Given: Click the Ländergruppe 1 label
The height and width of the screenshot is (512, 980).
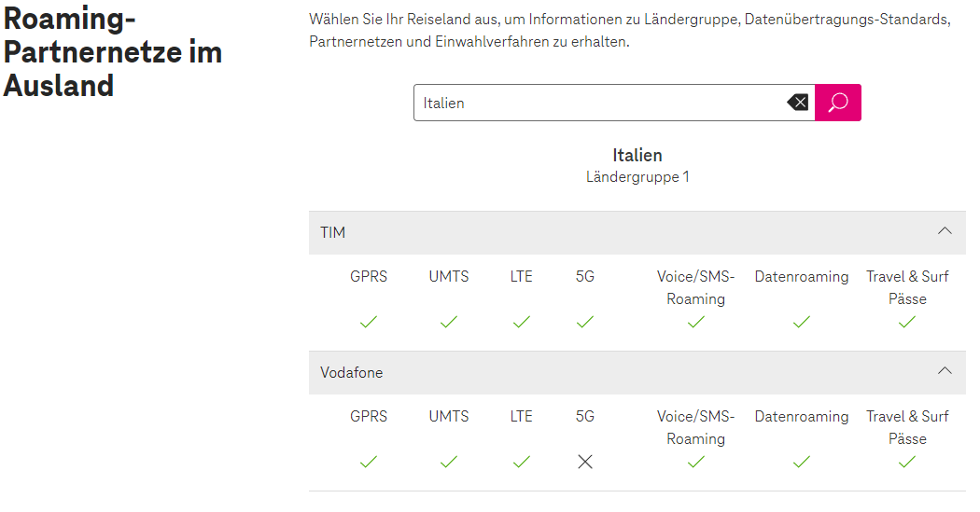Looking at the screenshot, I should (637, 176).
